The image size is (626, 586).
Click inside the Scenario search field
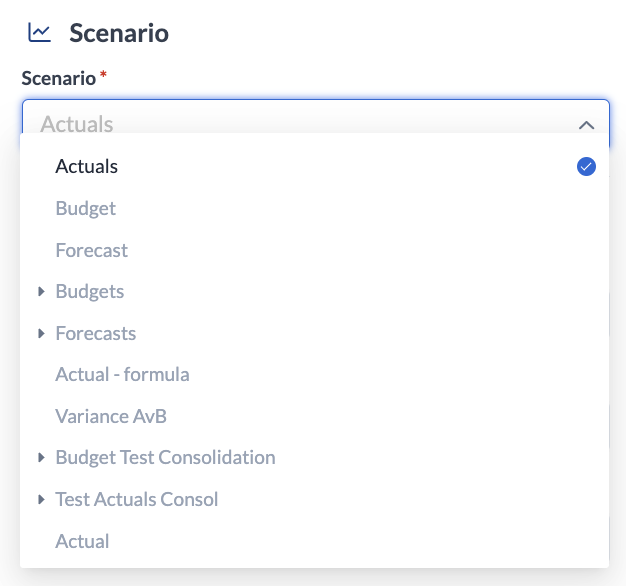click(300, 125)
